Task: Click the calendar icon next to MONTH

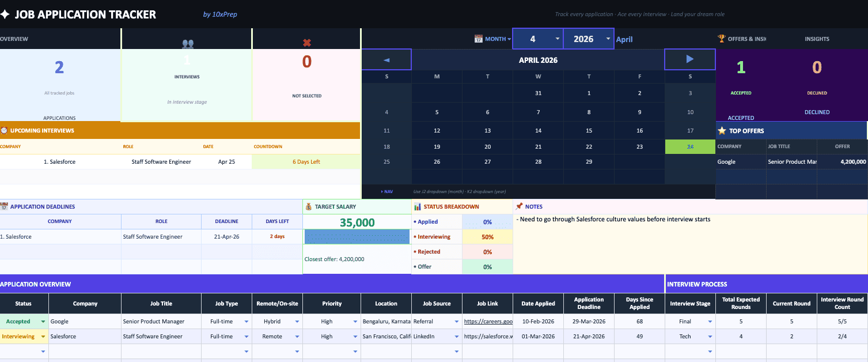Action: [x=478, y=39]
